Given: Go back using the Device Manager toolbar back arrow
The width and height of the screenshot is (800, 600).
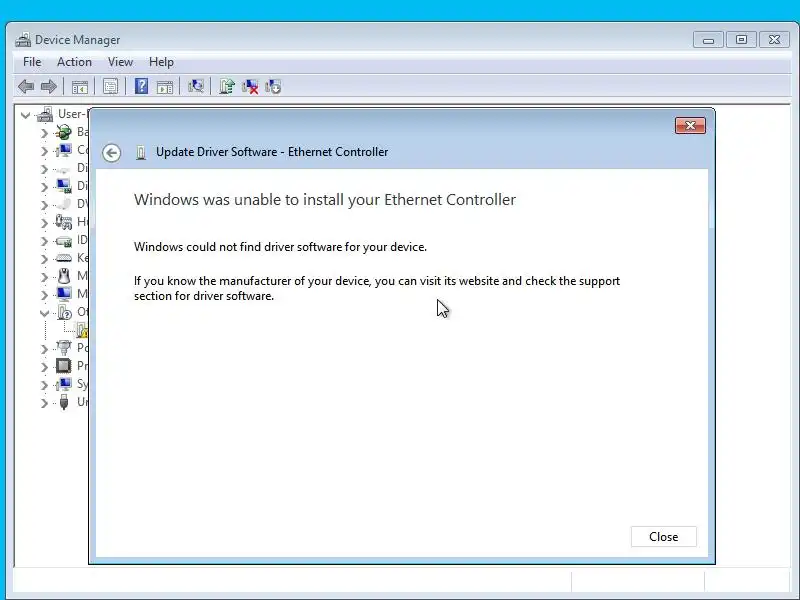Looking at the screenshot, I should point(26,87).
